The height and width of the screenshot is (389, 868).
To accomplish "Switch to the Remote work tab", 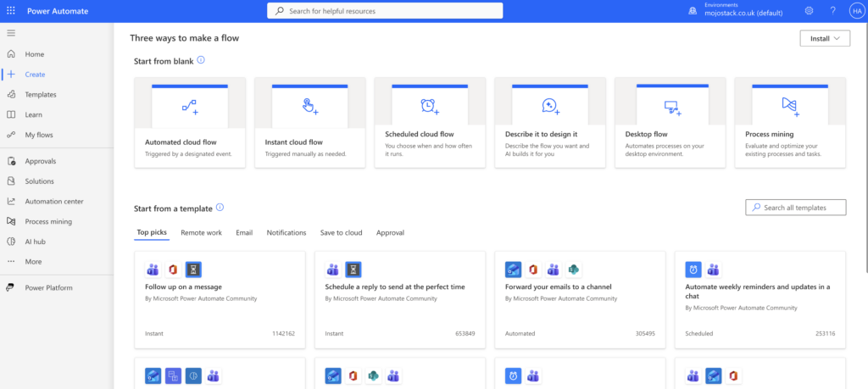I will (x=202, y=233).
